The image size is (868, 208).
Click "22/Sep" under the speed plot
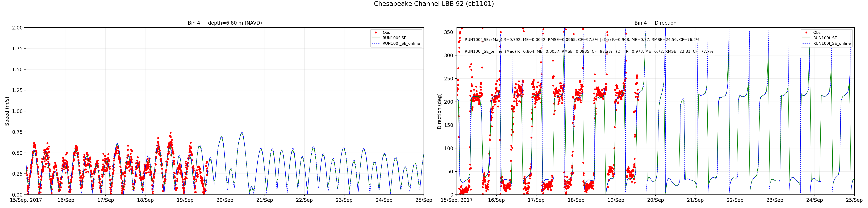(x=304, y=200)
